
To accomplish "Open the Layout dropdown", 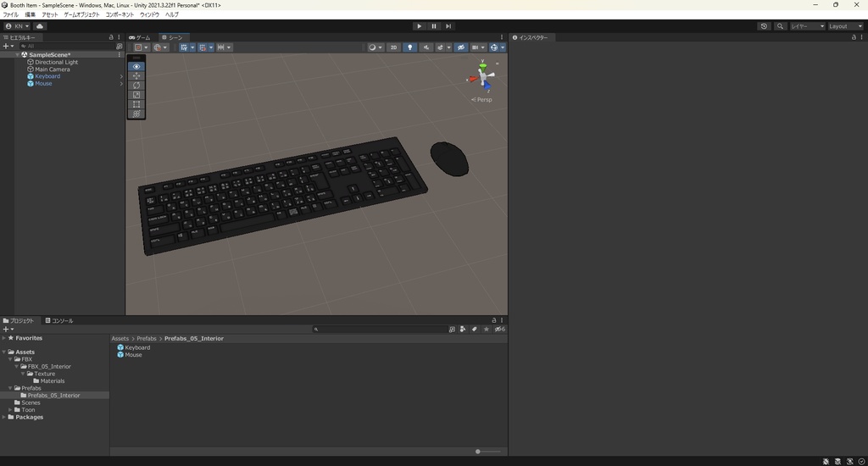I will click(845, 26).
